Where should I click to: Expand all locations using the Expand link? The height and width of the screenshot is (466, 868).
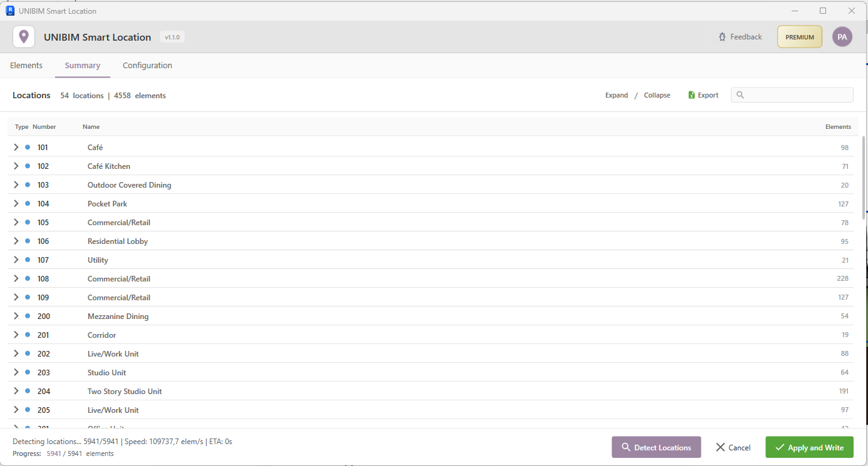(616, 94)
